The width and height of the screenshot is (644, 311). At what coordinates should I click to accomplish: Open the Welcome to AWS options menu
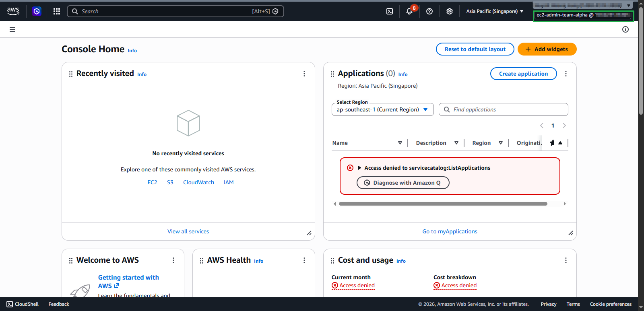(x=173, y=260)
